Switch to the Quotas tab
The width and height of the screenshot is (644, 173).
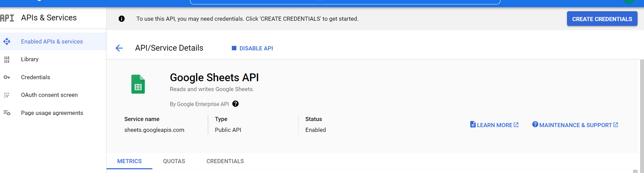(x=174, y=161)
